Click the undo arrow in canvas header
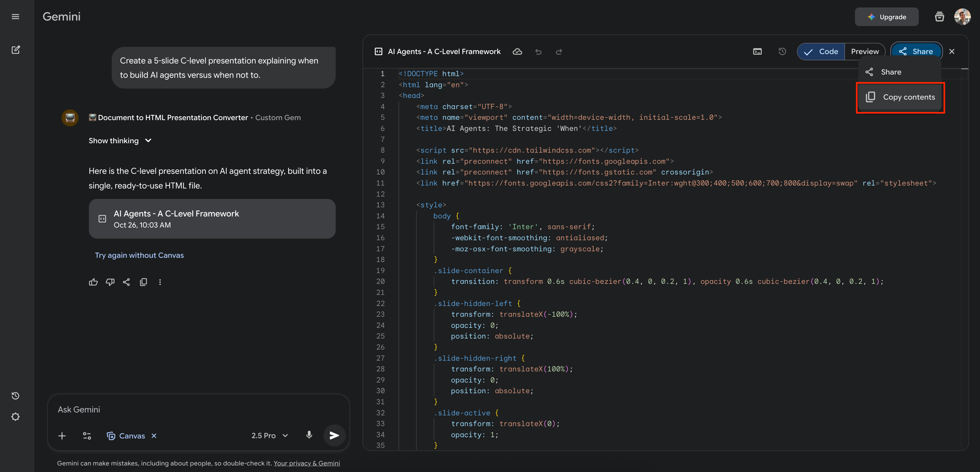Screen dimensions: 980x472 point(538,52)
